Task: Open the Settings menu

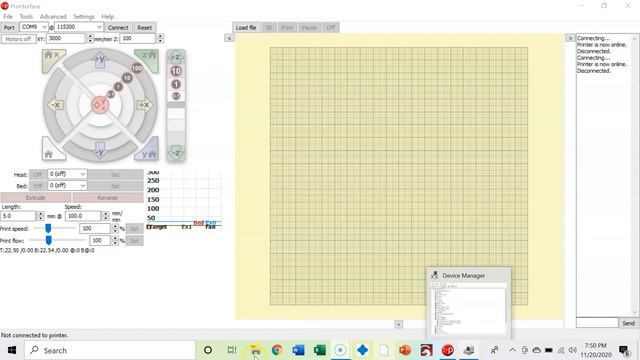Action: pyautogui.click(x=84, y=17)
